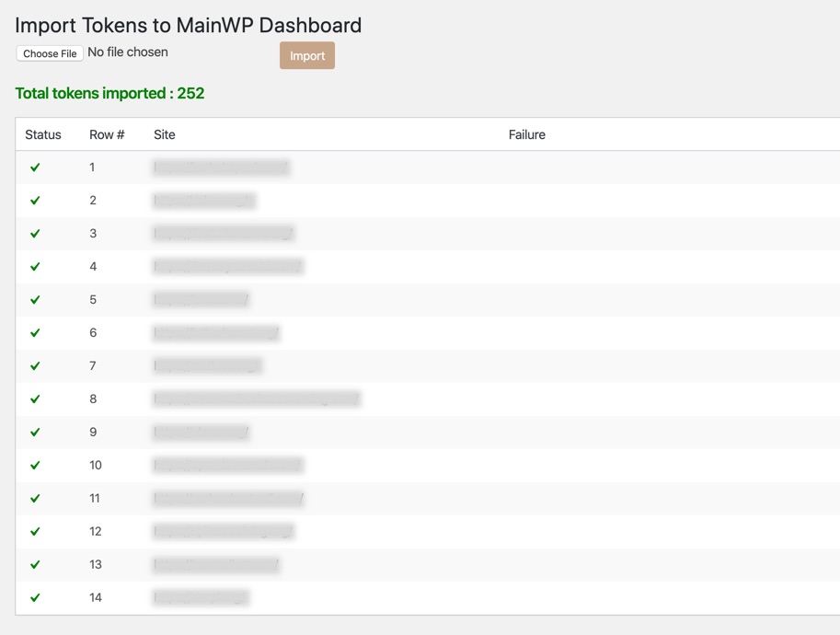The width and height of the screenshot is (840, 635).
Task: Click the green checkmark in row 8
Action: click(35, 399)
